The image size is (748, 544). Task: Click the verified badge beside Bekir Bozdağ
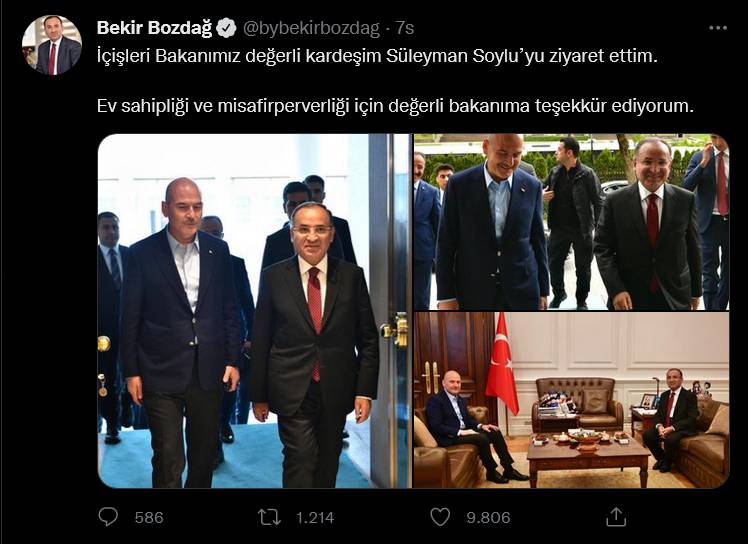226,28
